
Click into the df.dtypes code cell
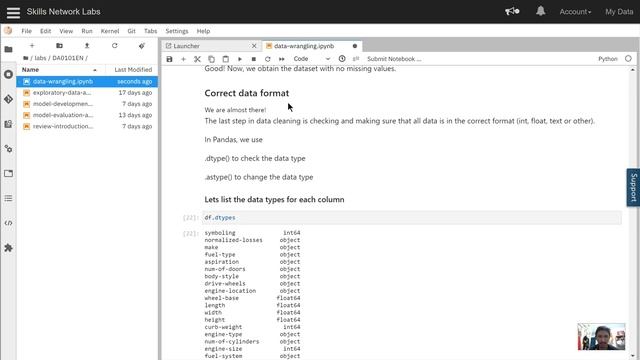(412, 218)
